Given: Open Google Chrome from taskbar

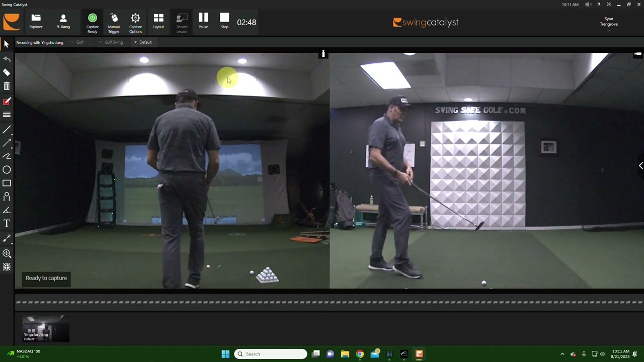Looking at the screenshot, I should tap(360, 354).
